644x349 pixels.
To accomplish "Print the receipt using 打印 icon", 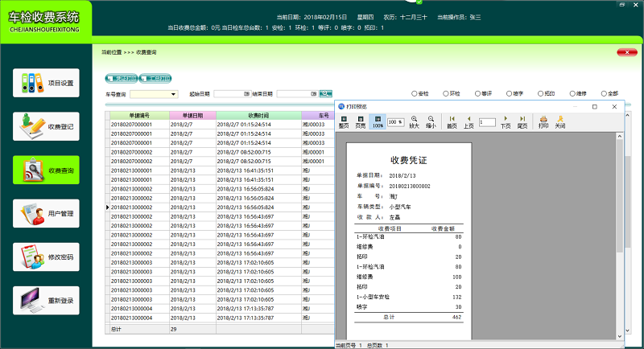I will click(x=543, y=121).
